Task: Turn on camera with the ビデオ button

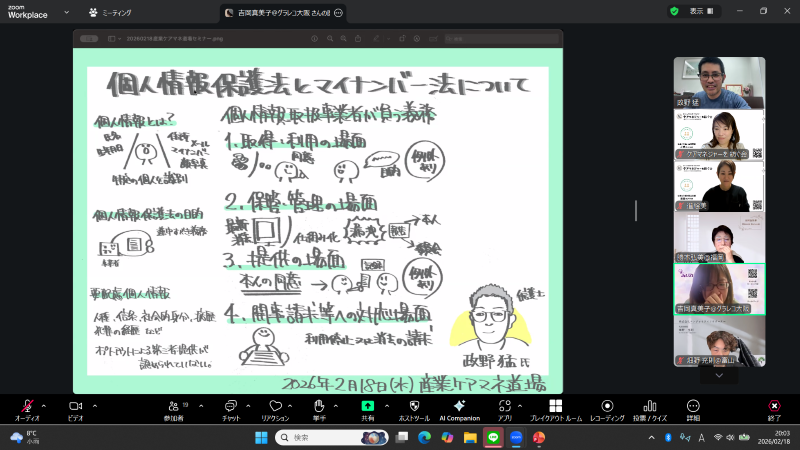Action: (74, 406)
